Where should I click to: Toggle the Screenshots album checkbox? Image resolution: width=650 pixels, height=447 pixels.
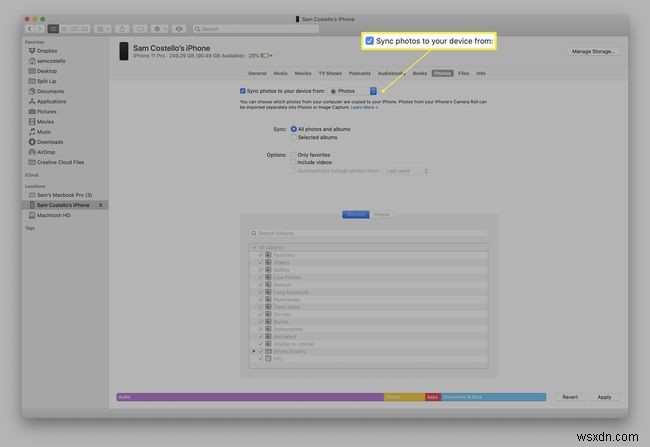point(261,329)
